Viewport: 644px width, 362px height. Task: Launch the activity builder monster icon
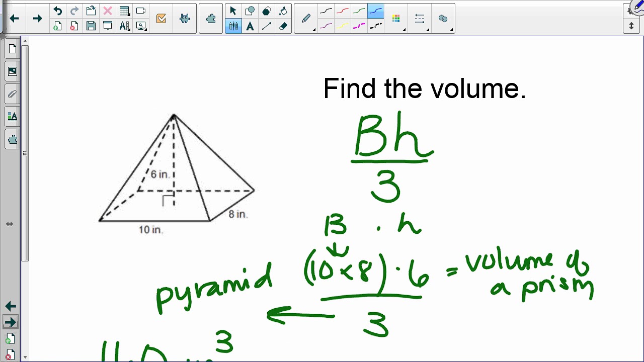pyautogui.click(x=185, y=19)
